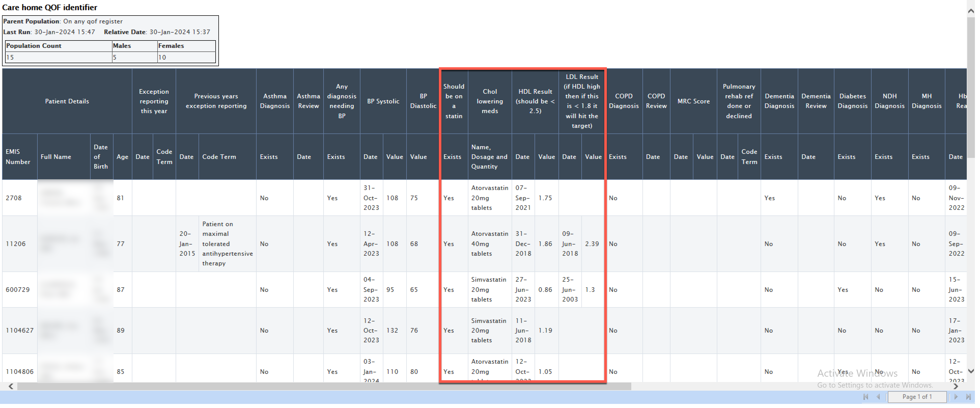Click Previous years exception reporting header
Viewport: 980px width, 408px height.
216,101
